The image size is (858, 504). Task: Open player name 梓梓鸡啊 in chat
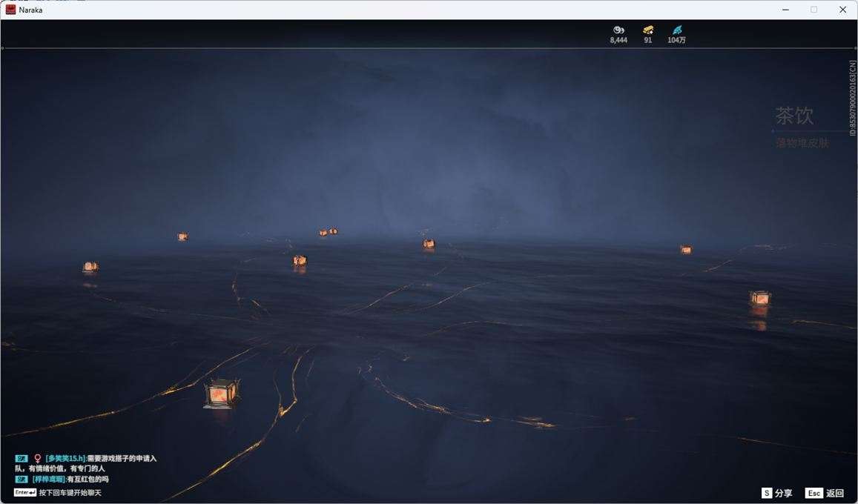49,480
